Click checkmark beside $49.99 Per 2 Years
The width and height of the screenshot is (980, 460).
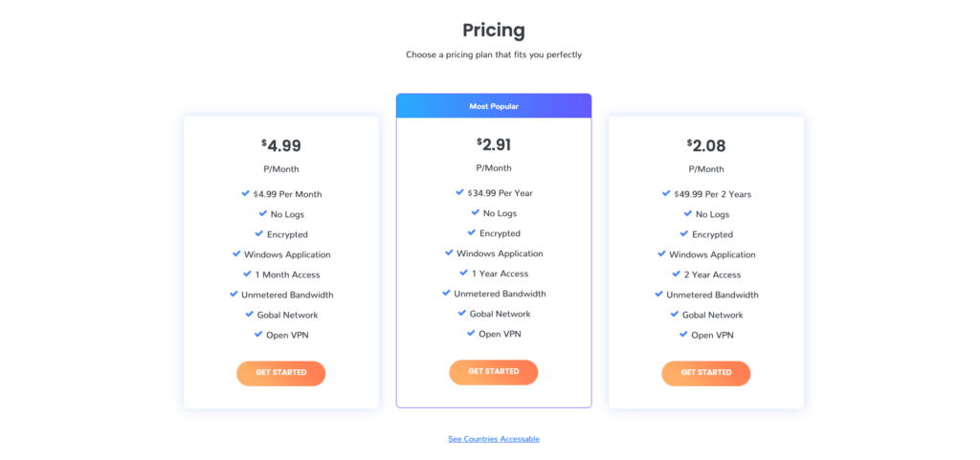(x=666, y=193)
